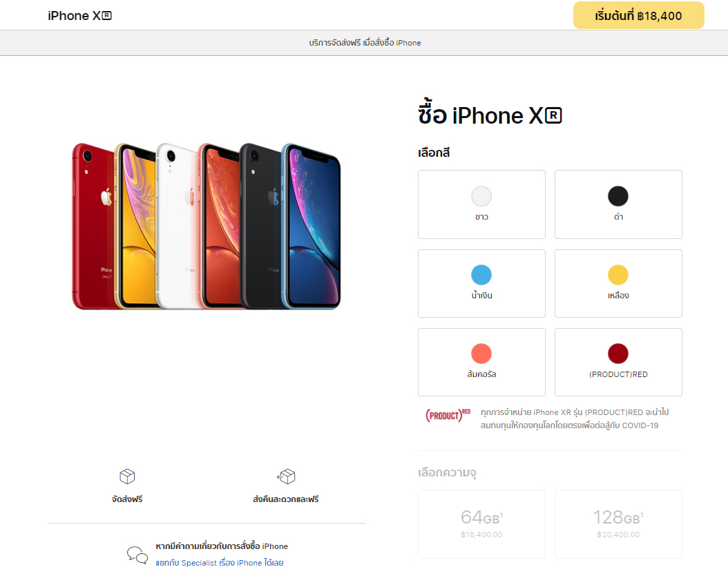The height and width of the screenshot is (576, 728).
Task: Choose the (PRODUCT)RED color option
Action: [618, 362]
